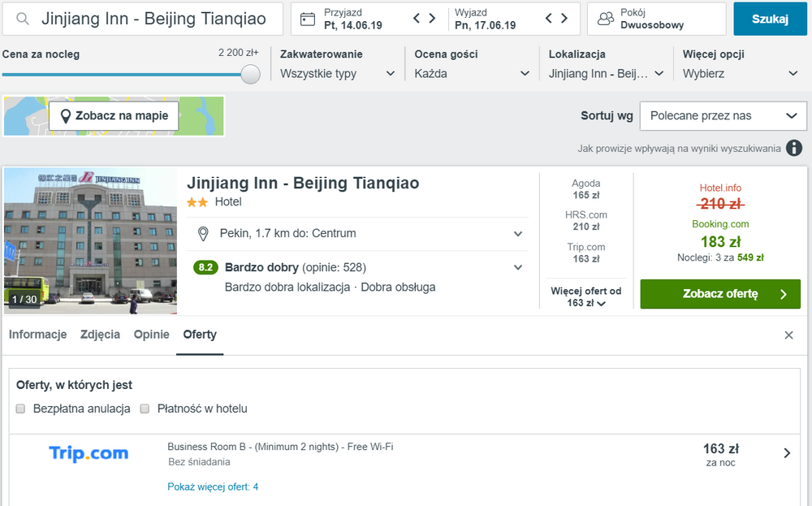Click the map pin icon on Zobacz na mapie
The image size is (812, 506).
pyautogui.click(x=66, y=116)
